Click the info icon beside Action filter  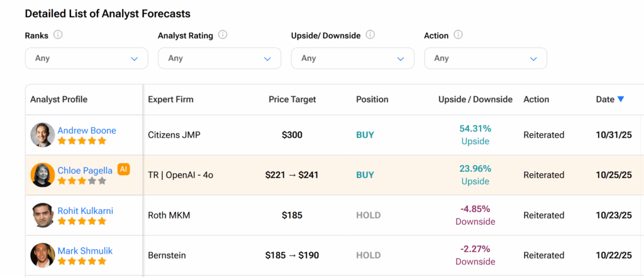pos(458,35)
